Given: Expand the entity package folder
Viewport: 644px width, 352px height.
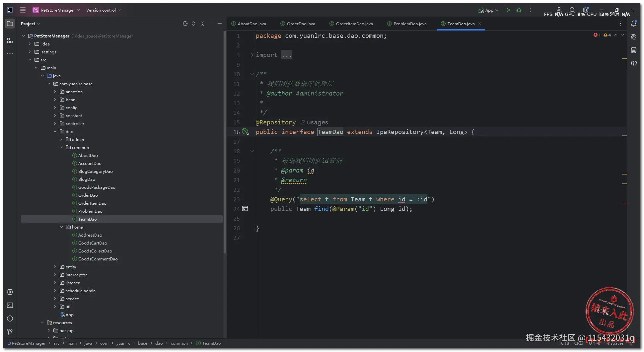Looking at the screenshot, I should point(55,267).
